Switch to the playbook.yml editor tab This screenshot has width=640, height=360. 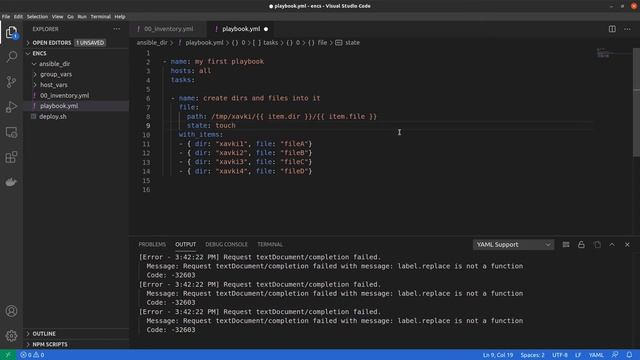pyautogui.click(x=241, y=29)
